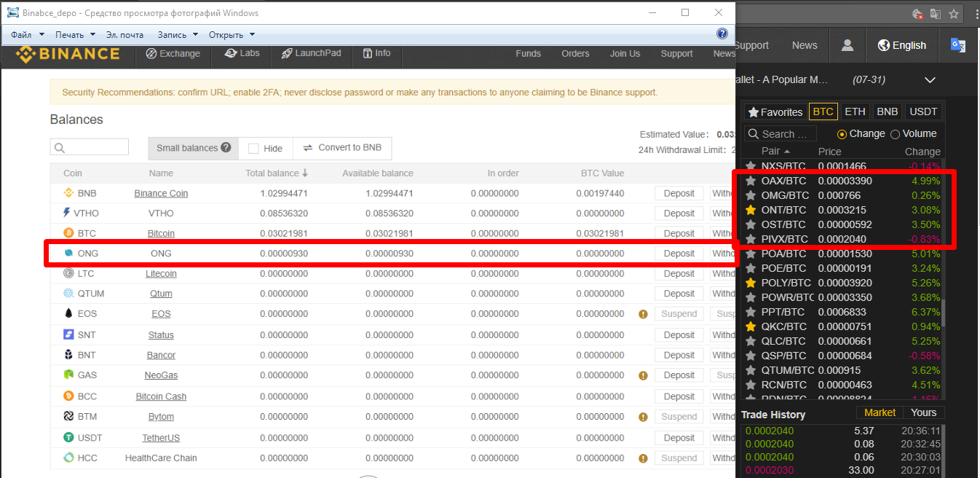Sort by the Pair column header
This screenshot has height=478, width=980.
click(775, 151)
